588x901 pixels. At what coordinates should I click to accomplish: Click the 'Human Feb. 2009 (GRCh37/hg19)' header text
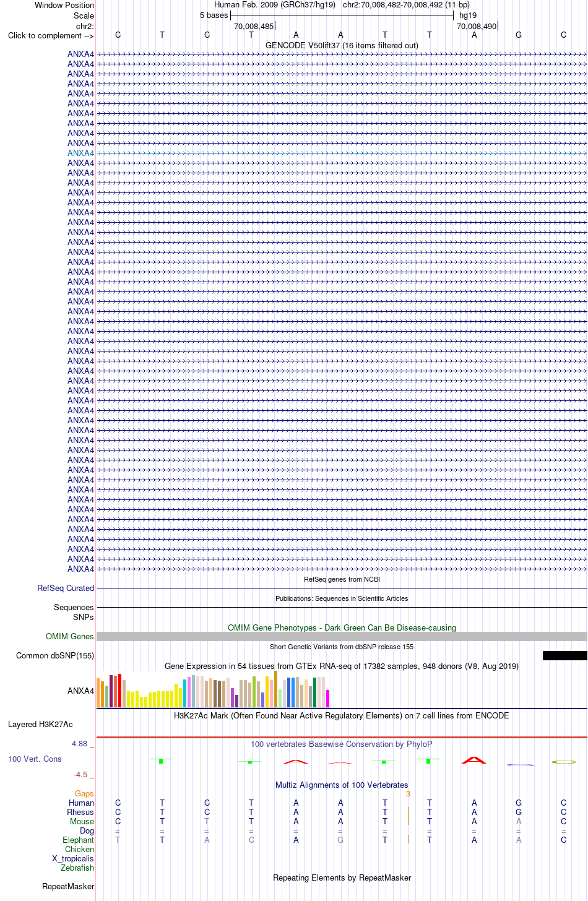(275, 5)
